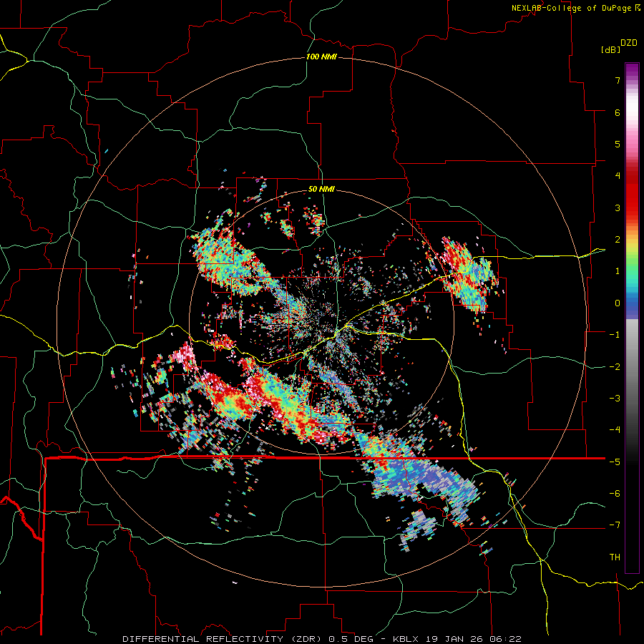
Task: Click the -2 value on the color scale
Action: point(615,367)
